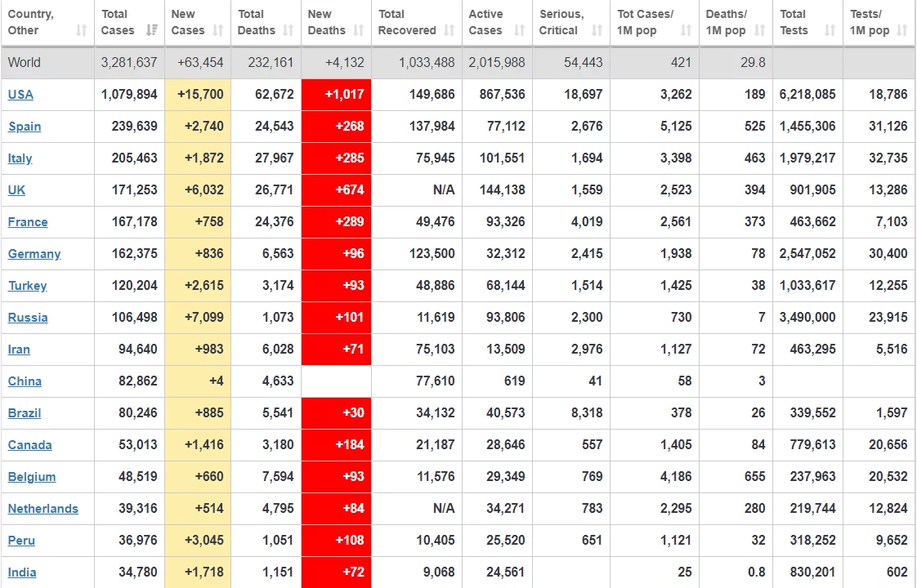Sort by Total Cases column arrows
Image resolution: width=917 pixels, height=588 pixels.
click(151, 30)
